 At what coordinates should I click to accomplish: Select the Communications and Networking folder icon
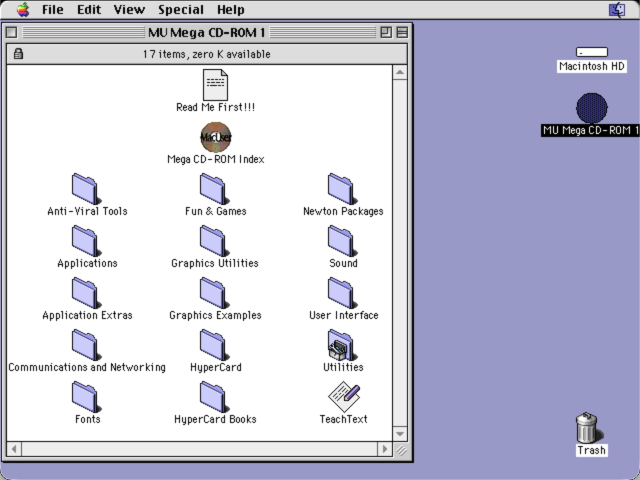[86, 345]
